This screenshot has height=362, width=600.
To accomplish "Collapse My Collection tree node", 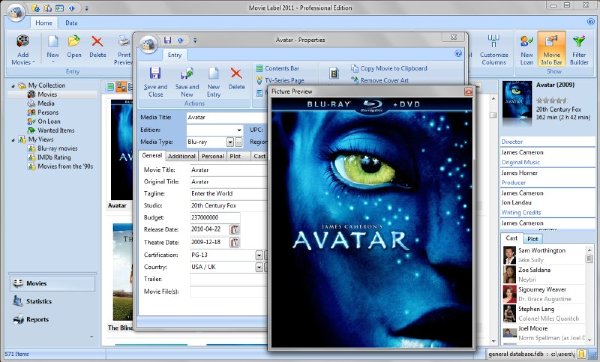I will (13, 86).
